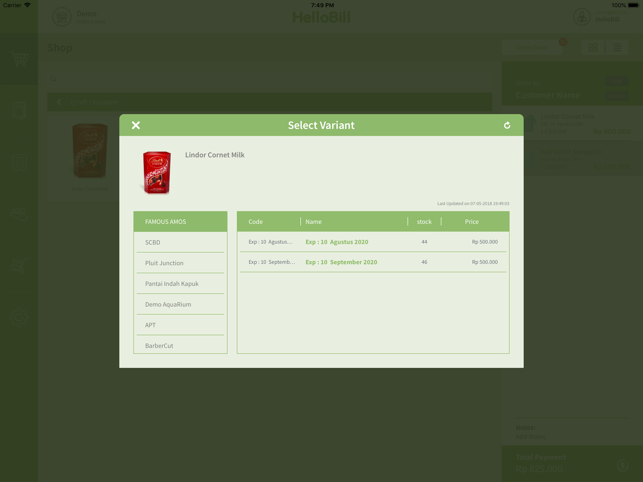Screen dimensions: 643x482
Task: Open the shopping cart sidebar icon
Action: [x=19, y=60]
